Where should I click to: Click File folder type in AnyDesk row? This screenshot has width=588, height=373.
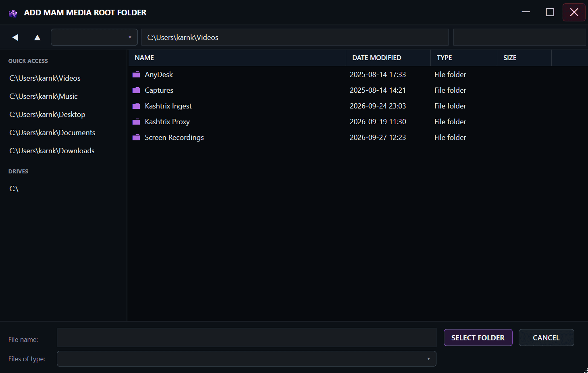(450, 75)
